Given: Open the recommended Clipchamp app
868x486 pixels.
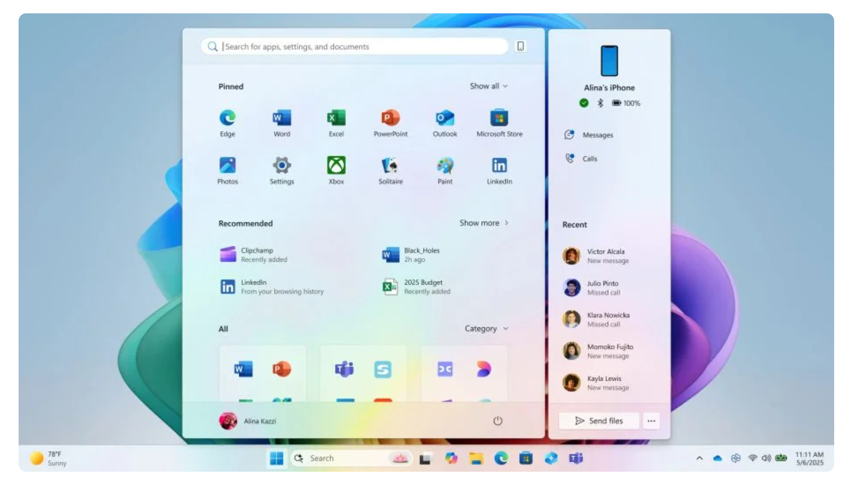Looking at the screenshot, I should [253, 255].
